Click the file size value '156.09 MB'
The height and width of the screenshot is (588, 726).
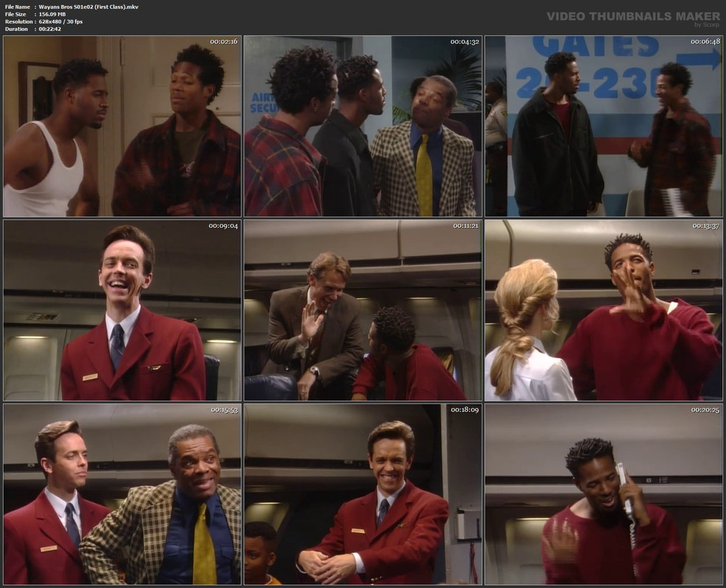tap(52, 15)
